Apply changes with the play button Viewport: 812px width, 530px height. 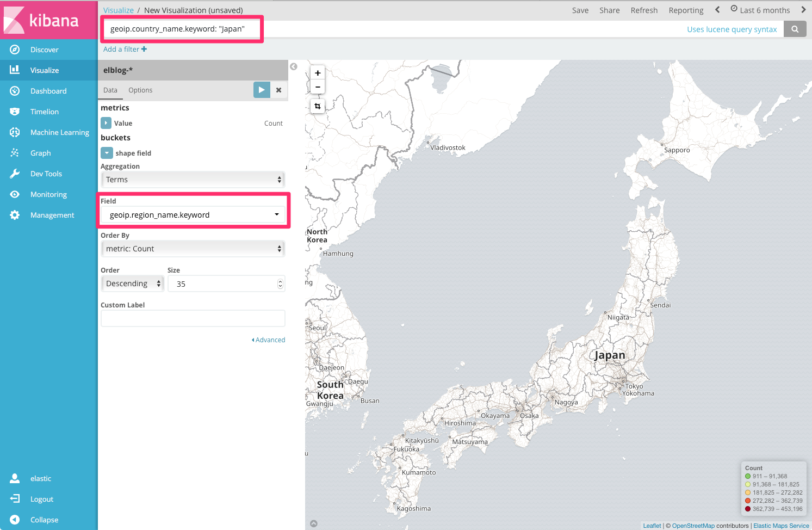coord(262,89)
